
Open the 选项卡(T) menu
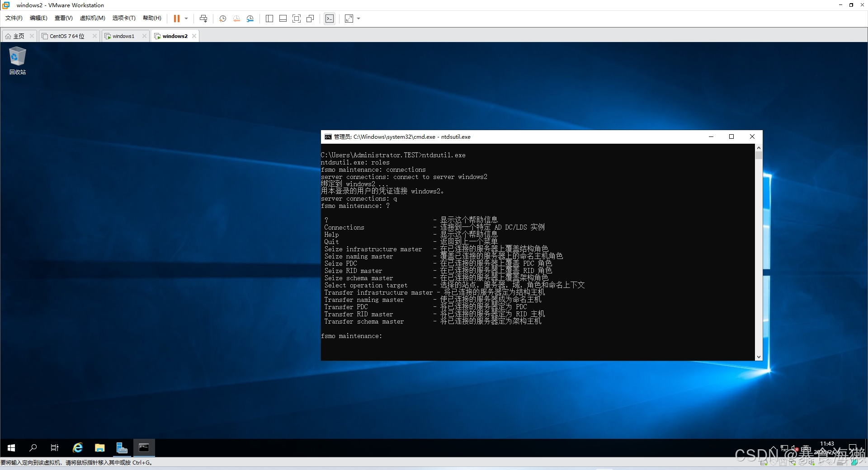point(124,18)
